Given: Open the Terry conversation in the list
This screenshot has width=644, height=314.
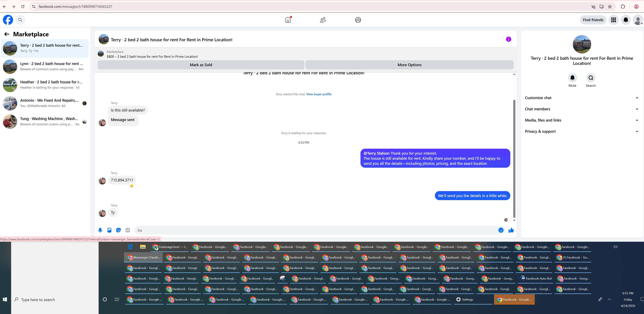Looking at the screenshot, I should [x=45, y=48].
